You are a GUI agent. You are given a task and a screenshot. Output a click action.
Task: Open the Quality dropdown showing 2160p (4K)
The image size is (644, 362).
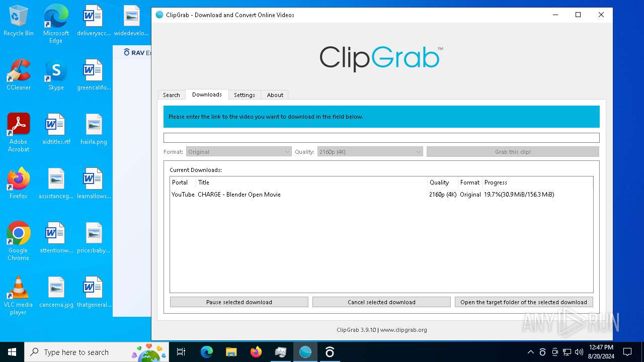(x=370, y=152)
